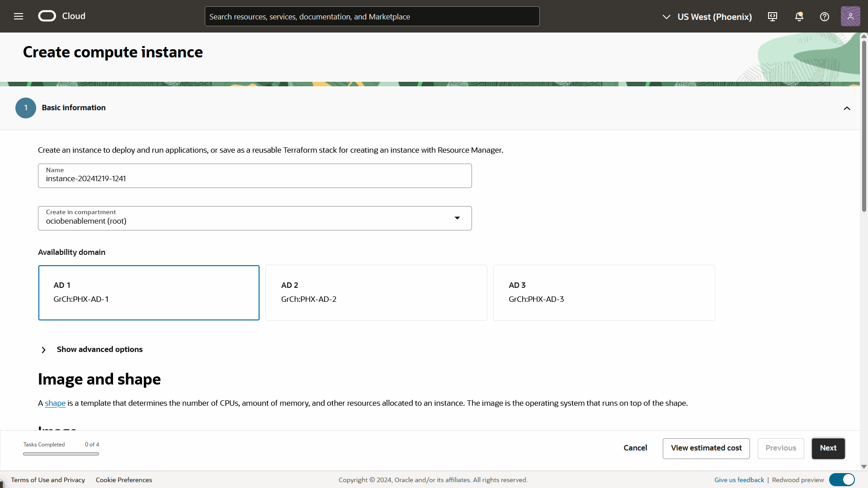
Task: Open the hamburger navigation menu
Action: [x=19, y=16]
